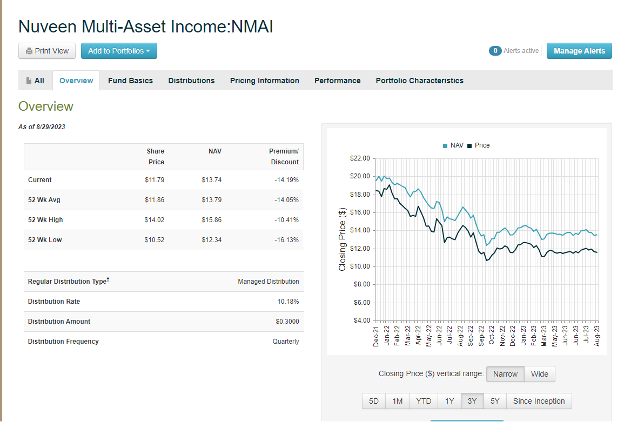Screen dimensions: 624x422
Task: Click the Print View button
Action: point(46,51)
